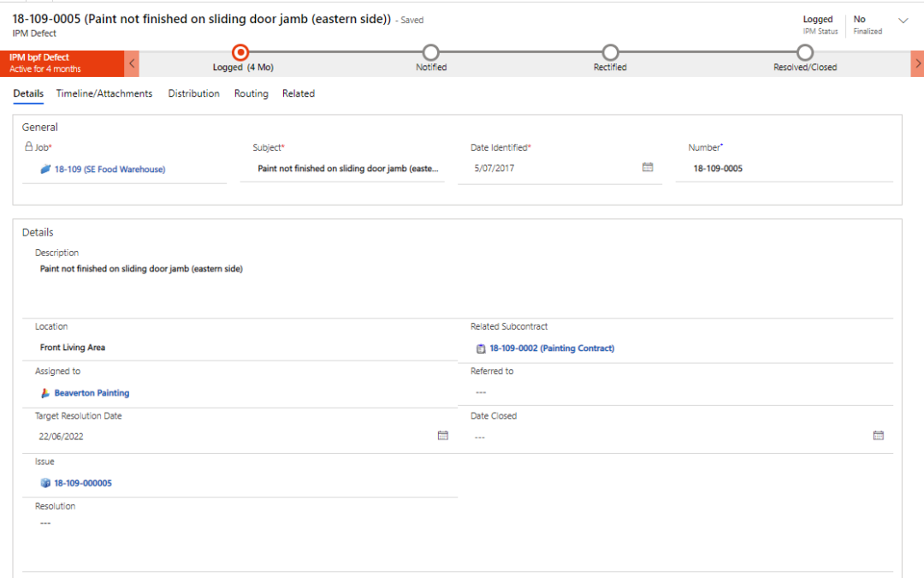Click the Subject text field

(x=347, y=169)
